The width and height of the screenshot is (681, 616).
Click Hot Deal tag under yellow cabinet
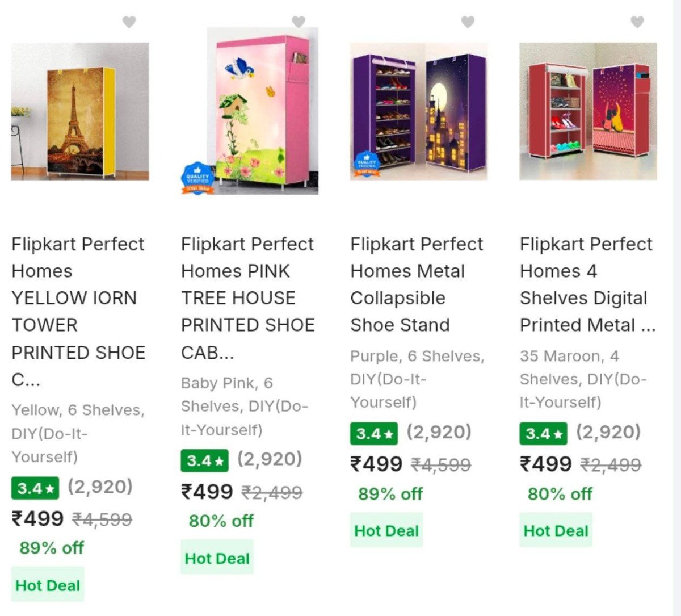(x=48, y=585)
